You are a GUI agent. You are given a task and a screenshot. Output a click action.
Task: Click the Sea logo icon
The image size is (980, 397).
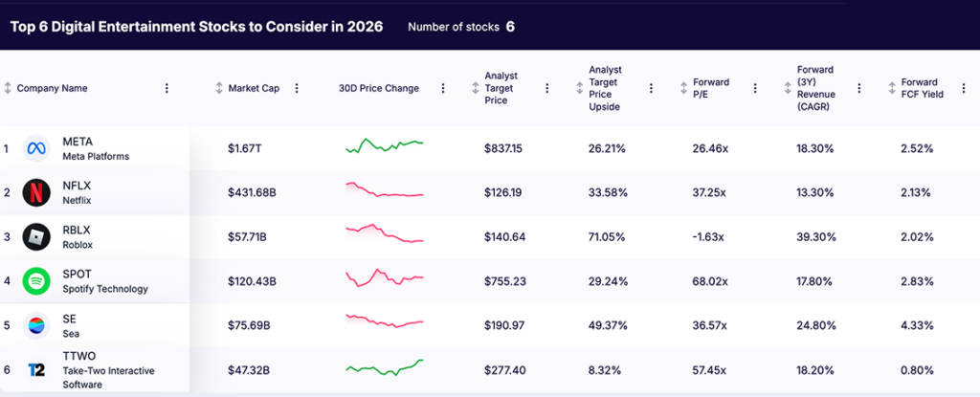click(x=36, y=325)
